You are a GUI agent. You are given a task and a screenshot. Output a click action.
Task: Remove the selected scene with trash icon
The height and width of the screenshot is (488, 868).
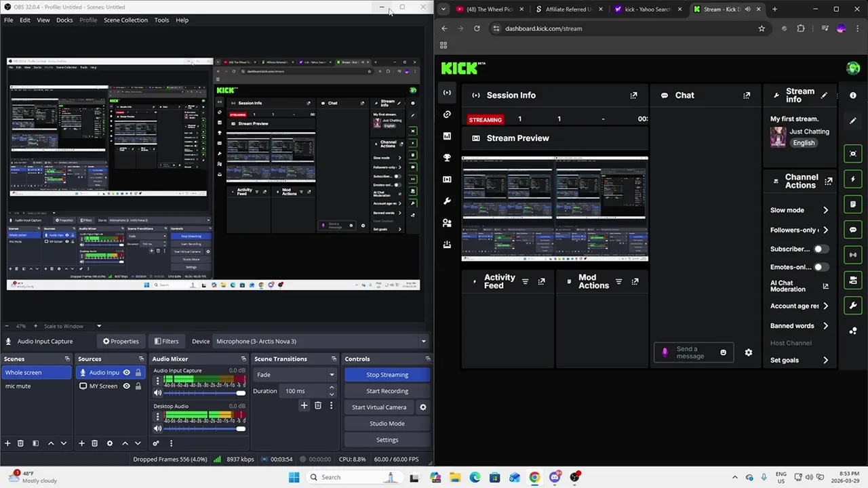point(20,443)
